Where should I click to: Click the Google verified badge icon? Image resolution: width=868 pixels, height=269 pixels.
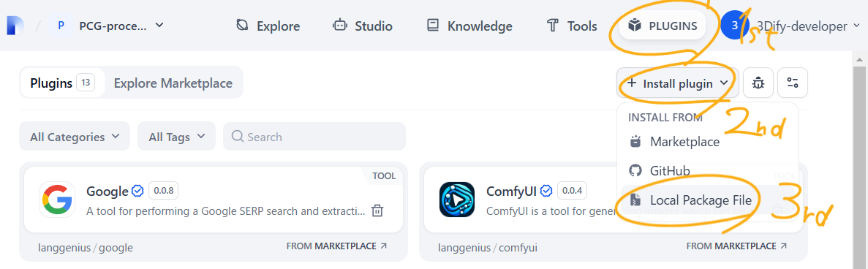pyautogui.click(x=137, y=191)
